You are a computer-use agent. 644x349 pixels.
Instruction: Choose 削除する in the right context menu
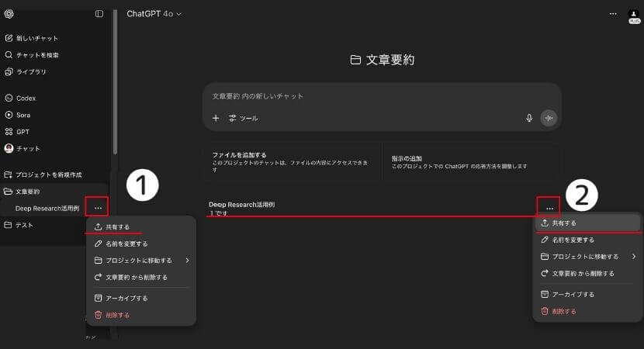click(587, 311)
